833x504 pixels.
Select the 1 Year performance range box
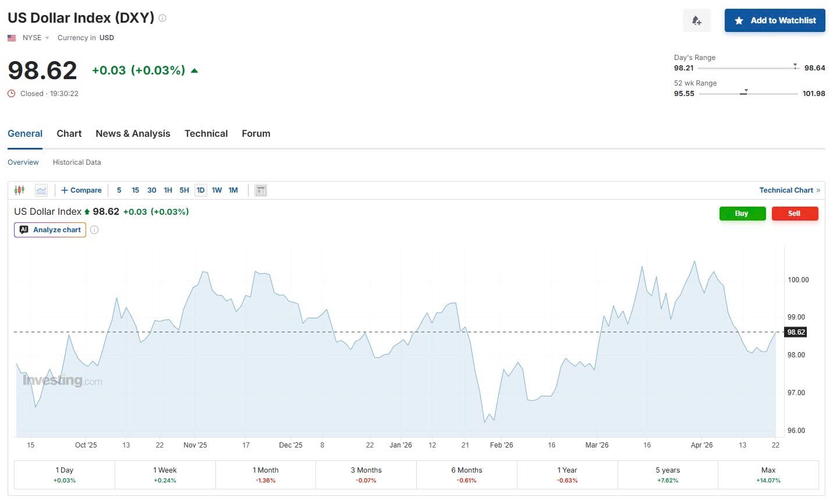567,475
